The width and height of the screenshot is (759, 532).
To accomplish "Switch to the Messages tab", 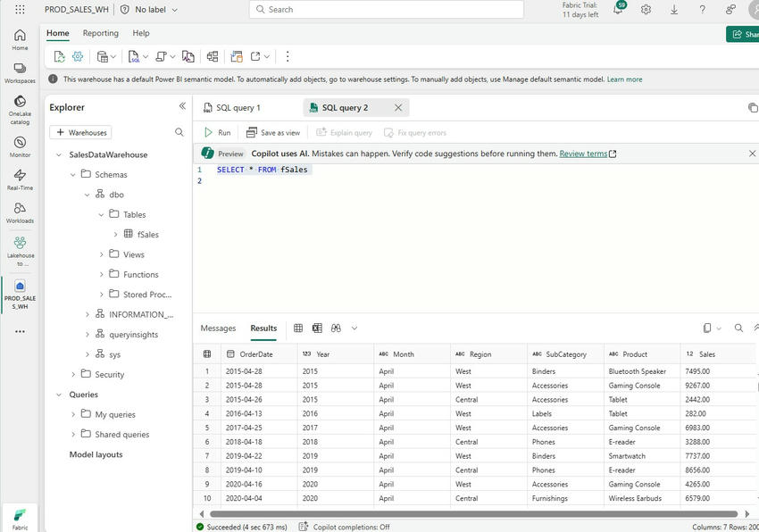I will (218, 328).
